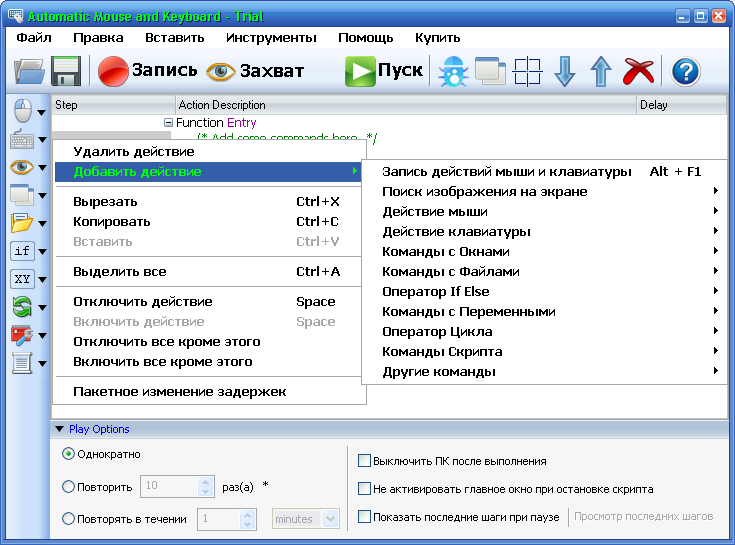Click the Просмотр последних шагов link

pyautogui.click(x=644, y=516)
